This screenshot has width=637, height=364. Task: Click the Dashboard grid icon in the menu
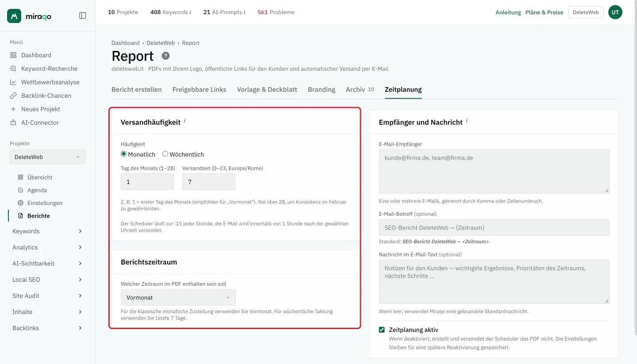pos(13,55)
